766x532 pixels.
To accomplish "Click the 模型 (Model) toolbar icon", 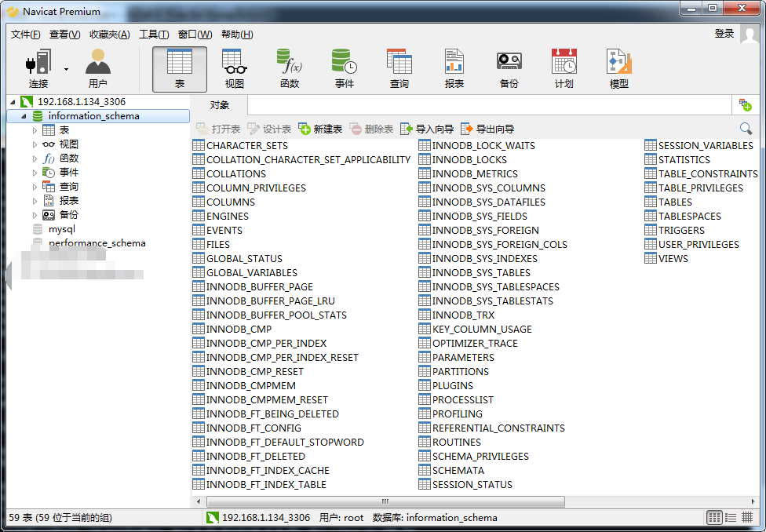I will [x=618, y=69].
